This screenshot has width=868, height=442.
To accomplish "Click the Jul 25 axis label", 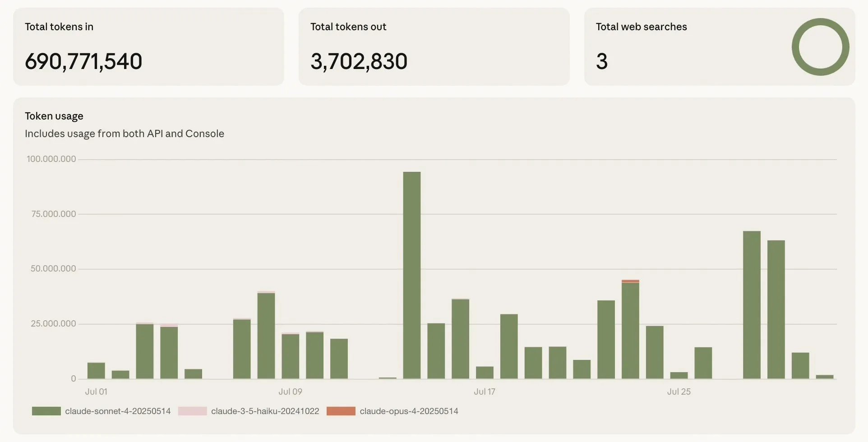I will click(x=679, y=391).
